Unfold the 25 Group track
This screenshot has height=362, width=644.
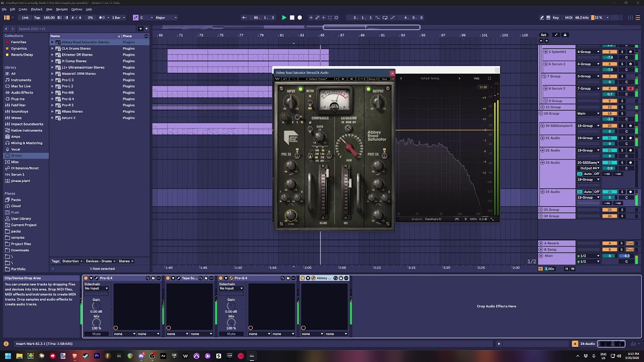[x=542, y=210]
